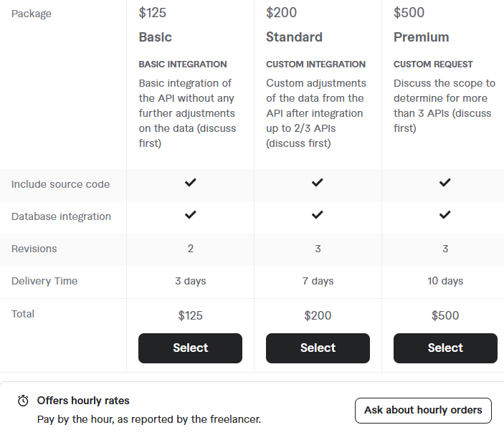The image size is (504, 435).
Task: Click Standard source code checkmark
Action: point(318,183)
